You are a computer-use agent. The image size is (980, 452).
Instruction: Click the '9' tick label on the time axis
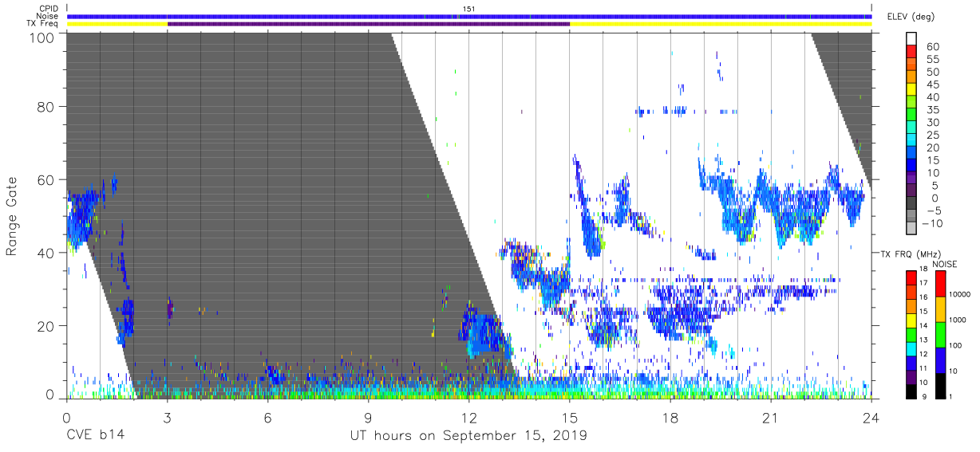pos(369,418)
